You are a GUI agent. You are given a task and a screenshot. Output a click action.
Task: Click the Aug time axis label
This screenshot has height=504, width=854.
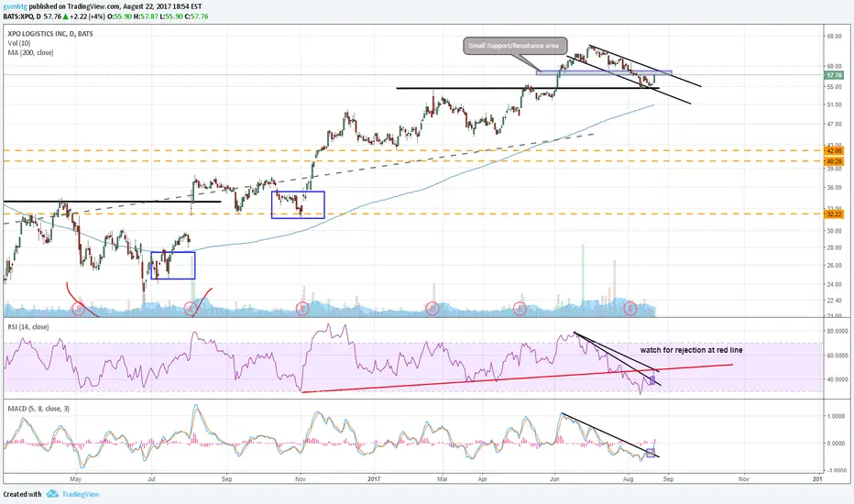[628, 479]
